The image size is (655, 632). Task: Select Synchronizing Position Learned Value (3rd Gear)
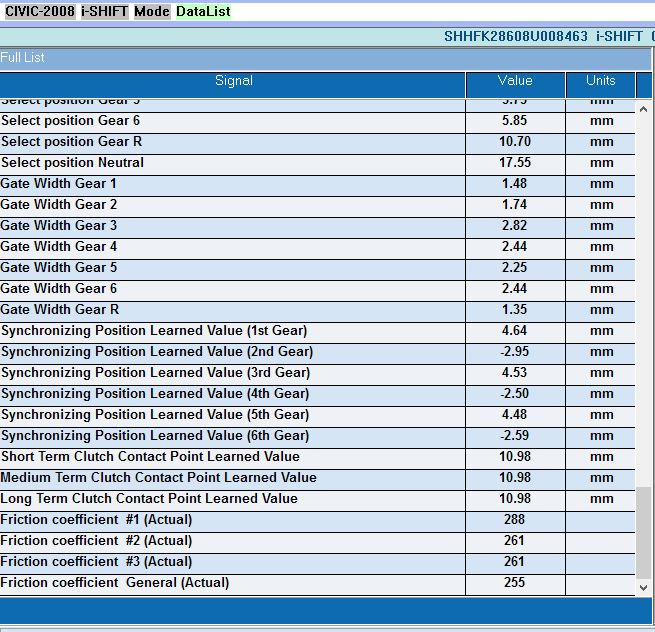[317, 373]
